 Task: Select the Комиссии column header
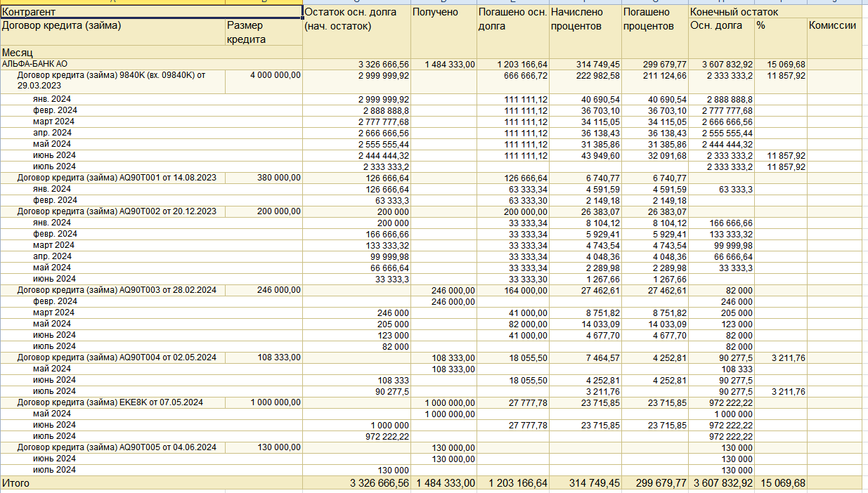click(832, 26)
